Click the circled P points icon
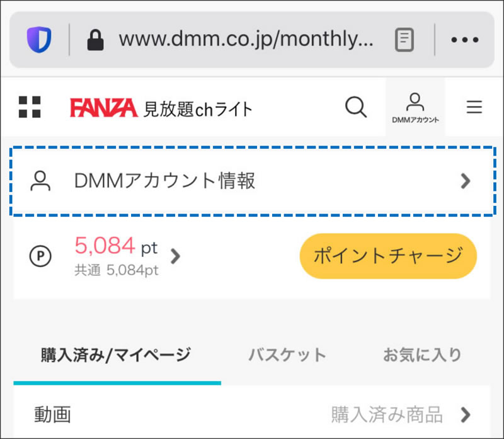The height and width of the screenshot is (439, 504). pyautogui.click(x=40, y=256)
